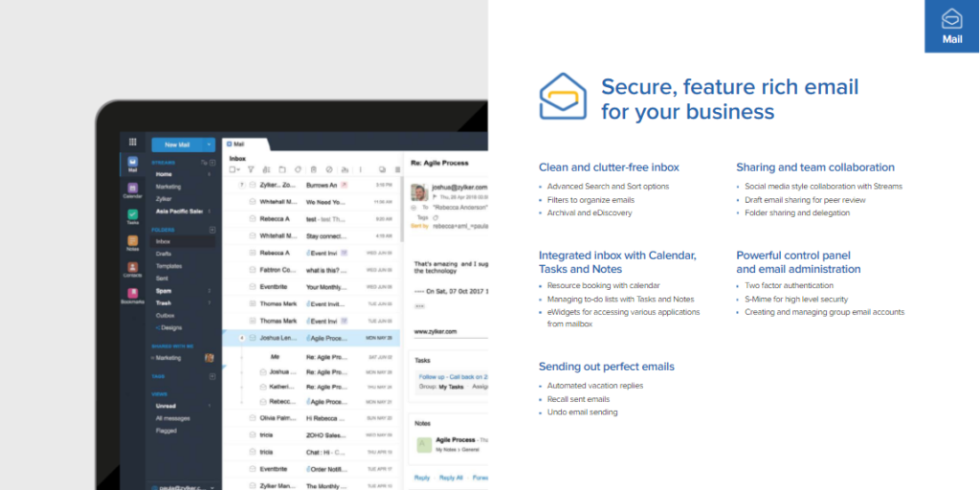Click the Mail badge in top-right corner
The image size is (980, 490).
[x=951, y=27]
